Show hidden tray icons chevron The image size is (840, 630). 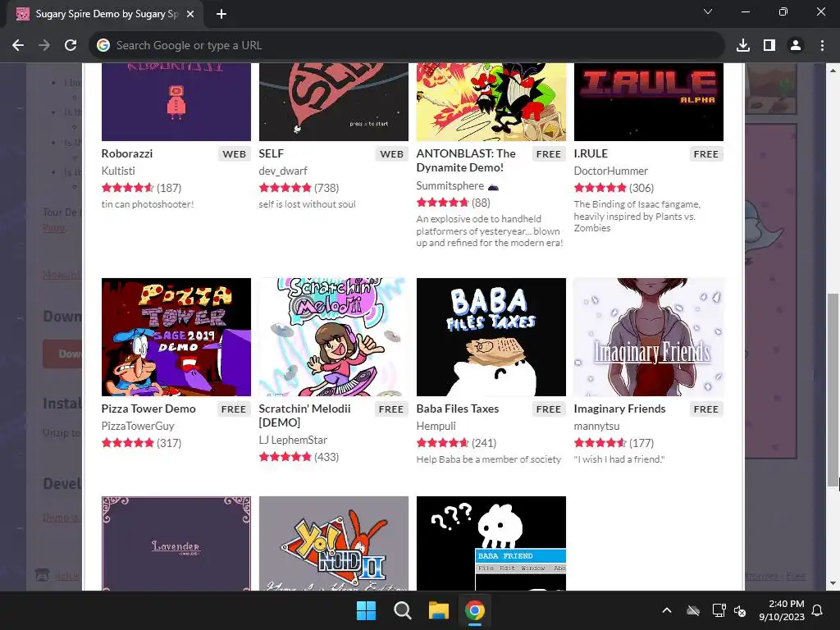click(667, 610)
